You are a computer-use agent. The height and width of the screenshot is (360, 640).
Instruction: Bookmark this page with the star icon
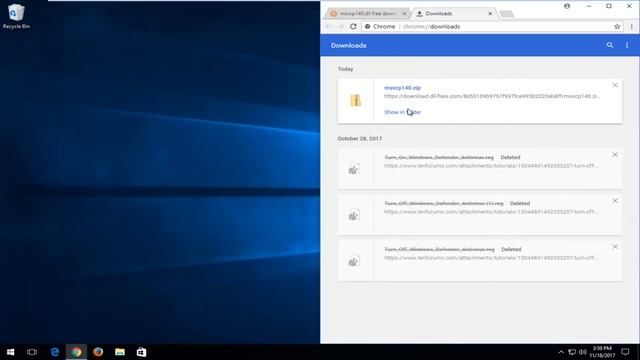(617, 26)
